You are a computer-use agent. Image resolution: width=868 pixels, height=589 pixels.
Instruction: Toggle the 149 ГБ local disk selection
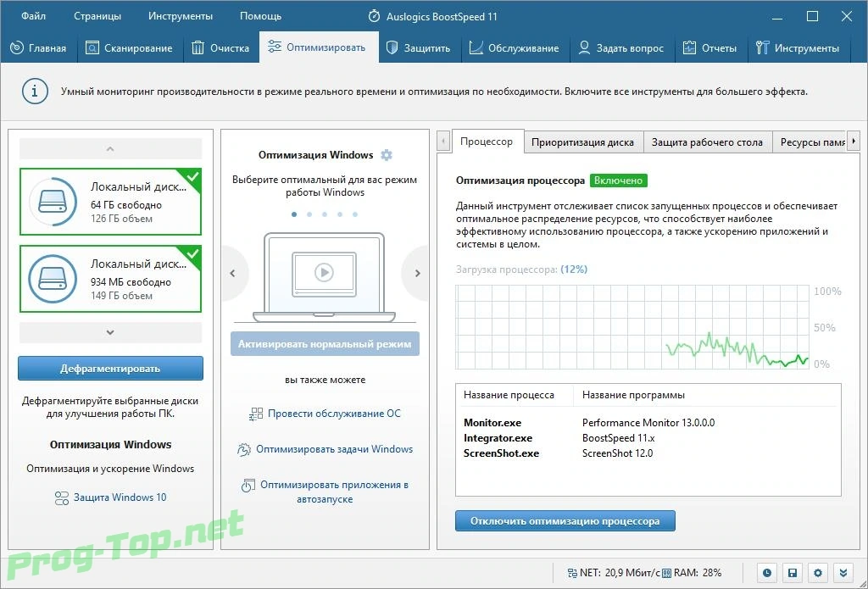point(110,279)
